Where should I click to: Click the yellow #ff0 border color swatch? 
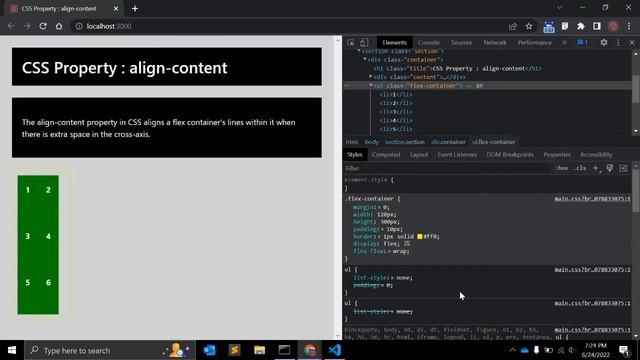(420, 237)
